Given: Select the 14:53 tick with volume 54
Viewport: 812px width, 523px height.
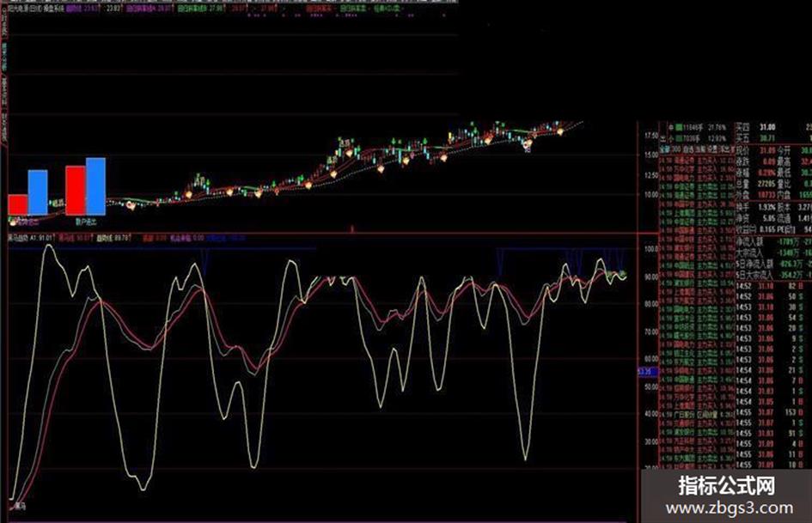Looking at the screenshot, I should (x=773, y=318).
